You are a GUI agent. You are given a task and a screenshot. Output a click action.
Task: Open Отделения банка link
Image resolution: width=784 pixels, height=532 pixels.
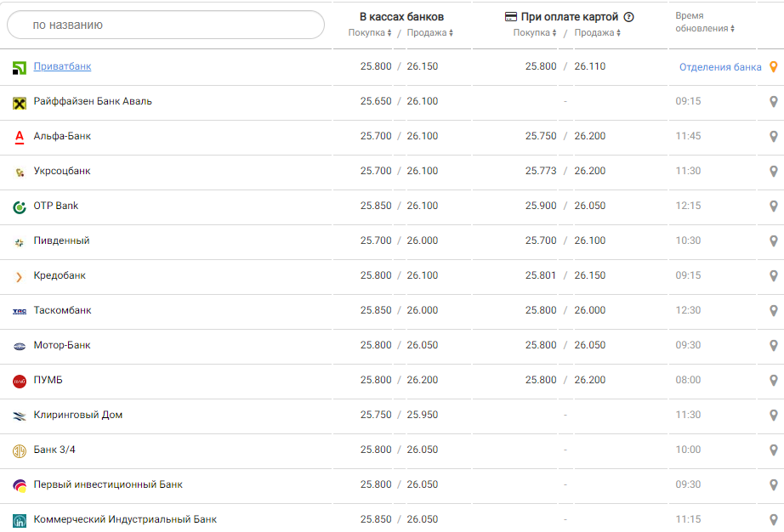coord(720,67)
